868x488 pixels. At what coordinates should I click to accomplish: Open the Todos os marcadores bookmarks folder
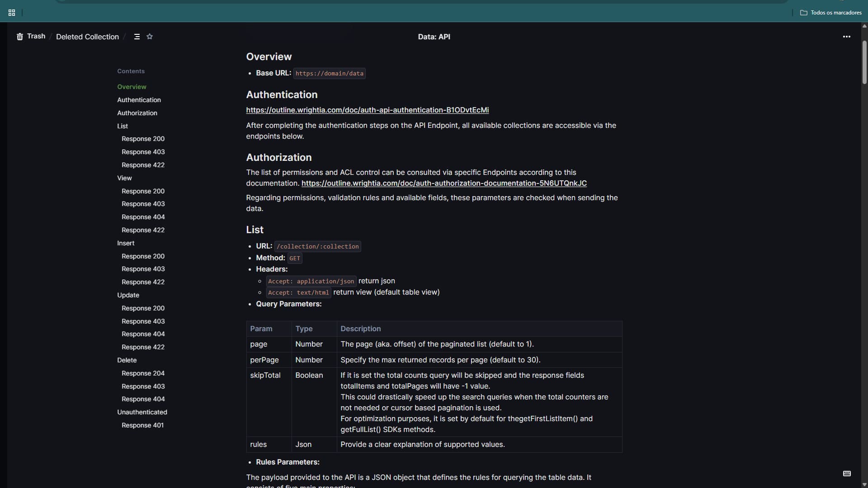[831, 13]
